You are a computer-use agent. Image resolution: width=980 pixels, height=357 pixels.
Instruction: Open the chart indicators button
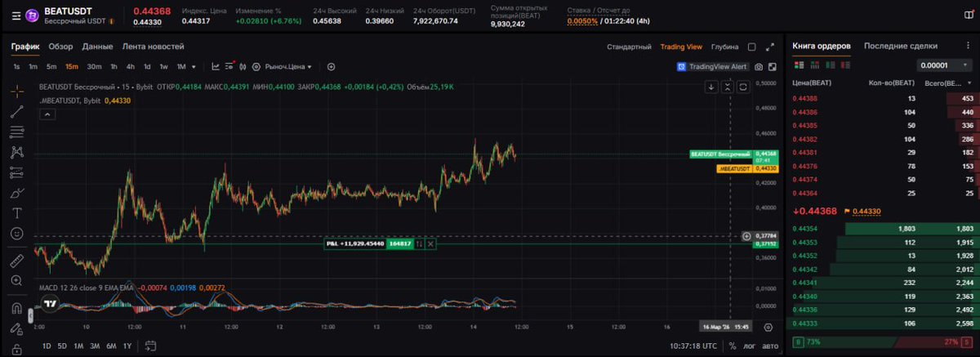point(216,67)
